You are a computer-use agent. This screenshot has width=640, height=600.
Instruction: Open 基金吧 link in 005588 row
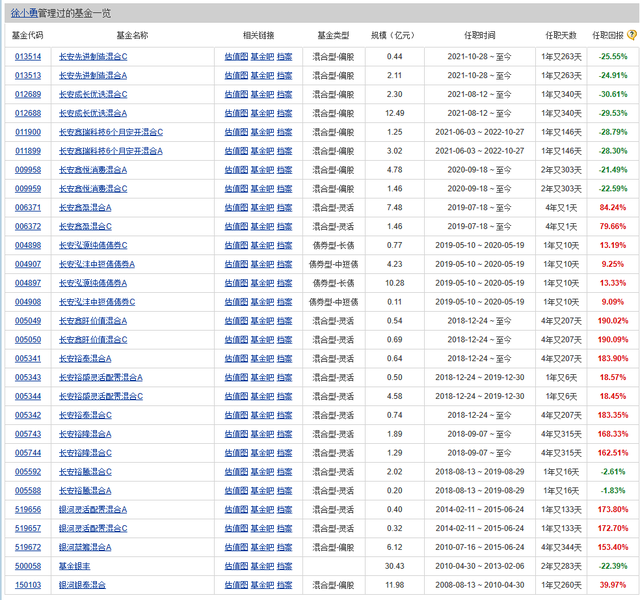(262, 491)
